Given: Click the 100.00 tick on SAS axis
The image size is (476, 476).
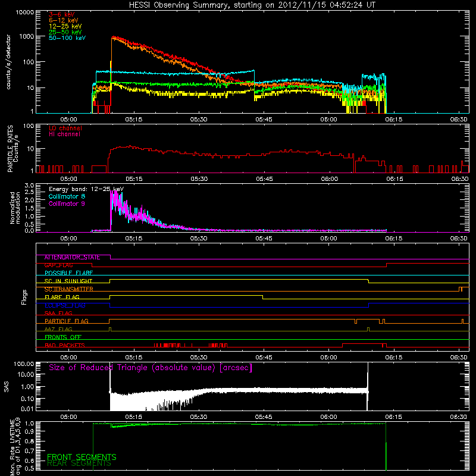Looking at the screenshot, I should (24, 364).
